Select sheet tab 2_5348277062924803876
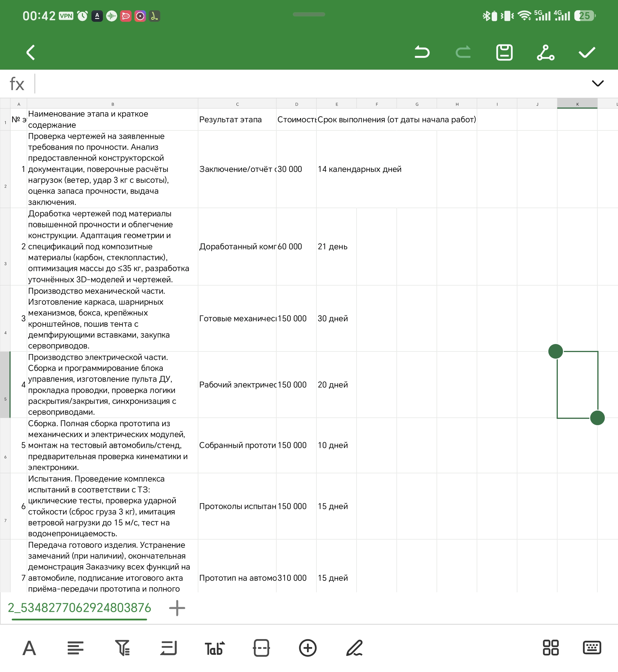This screenshot has height=672, width=618. (x=80, y=608)
